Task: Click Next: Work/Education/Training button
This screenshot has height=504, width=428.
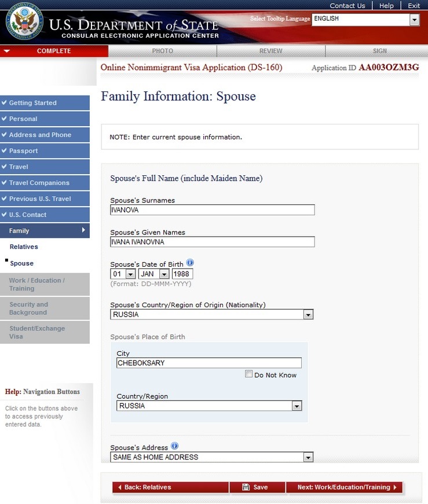Action: 344,487
